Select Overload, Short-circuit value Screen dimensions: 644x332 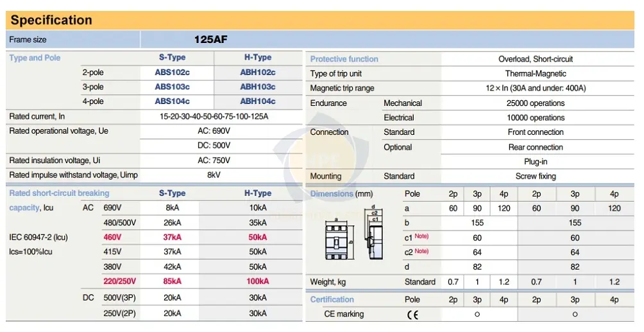(x=536, y=59)
